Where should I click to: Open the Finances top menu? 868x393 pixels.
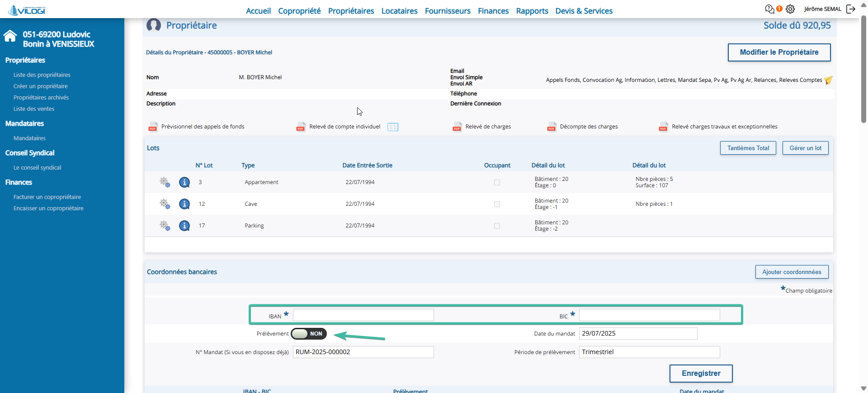click(x=493, y=11)
